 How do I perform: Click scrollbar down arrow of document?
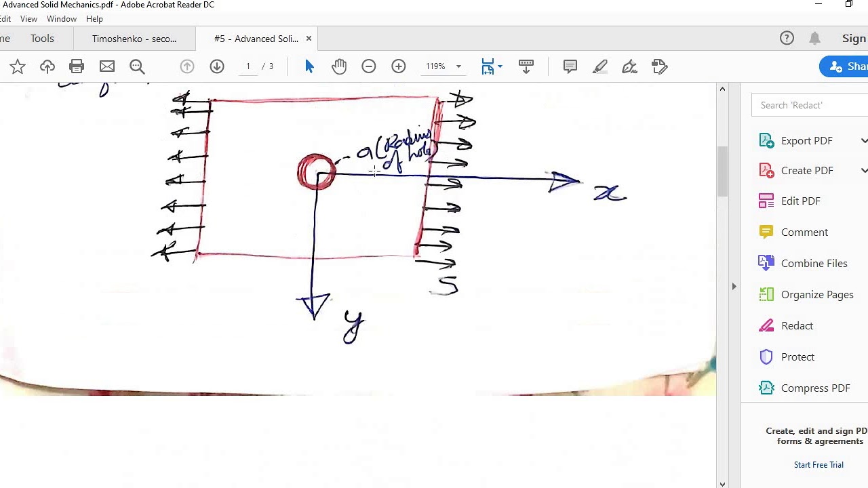tap(722, 483)
